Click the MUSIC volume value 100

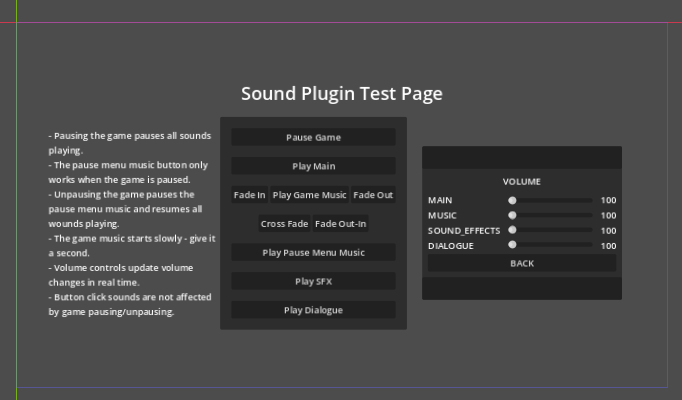608,215
